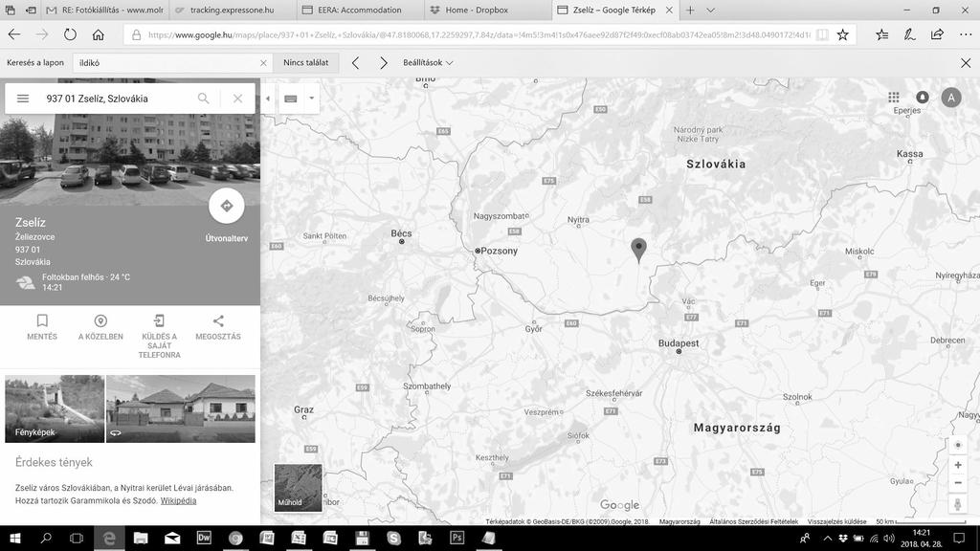This screenshot has height=551, width=980.
Task: Share place with MEGOSZTÁS
Action: (218, 327)
